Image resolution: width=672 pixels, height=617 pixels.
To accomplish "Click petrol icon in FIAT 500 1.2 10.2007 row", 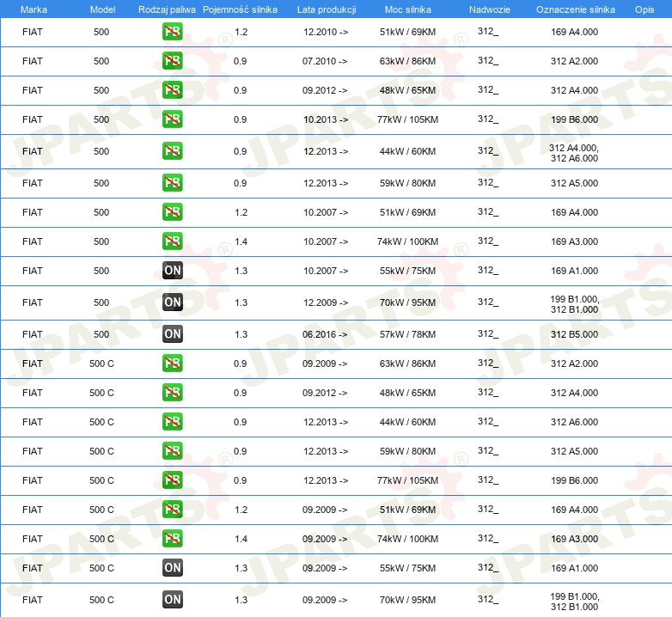I will click(x=172, y=212).
